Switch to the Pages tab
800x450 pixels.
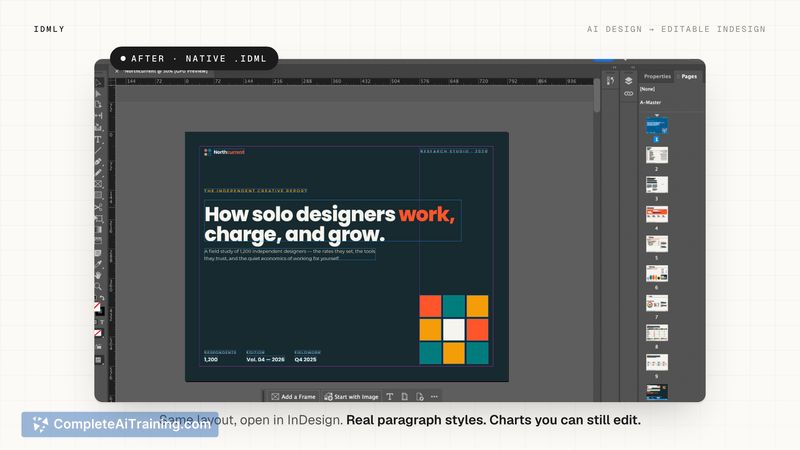coord(689,76)
